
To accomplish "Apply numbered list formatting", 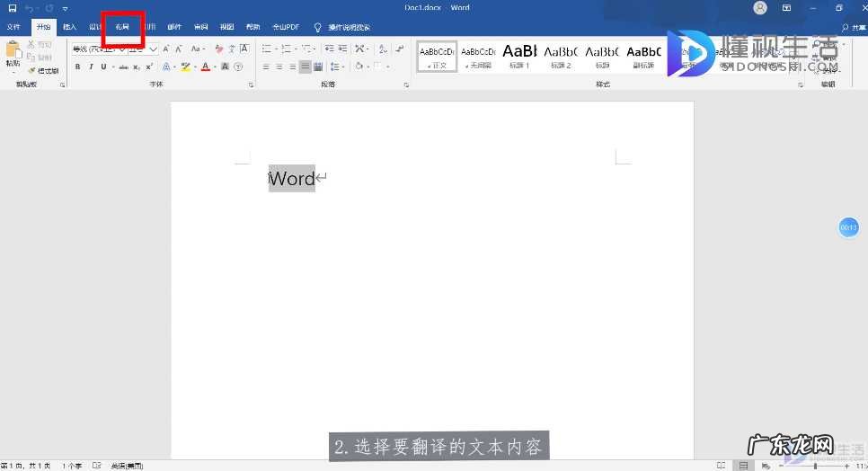I will 287,49.
